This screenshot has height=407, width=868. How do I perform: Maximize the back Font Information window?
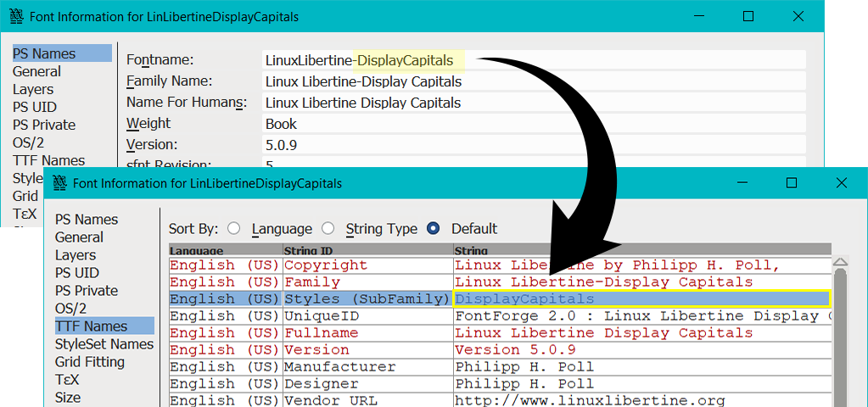pyautogui.click(x=748, y=17)
